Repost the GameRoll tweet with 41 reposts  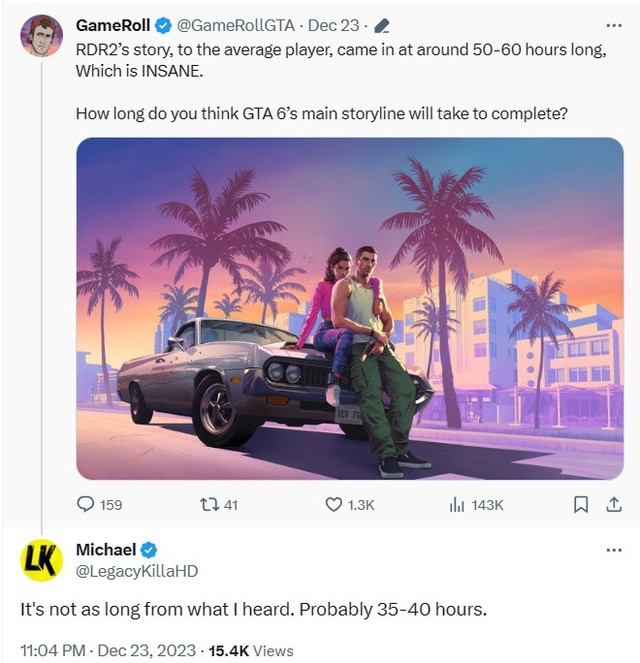tap(209, 504)
